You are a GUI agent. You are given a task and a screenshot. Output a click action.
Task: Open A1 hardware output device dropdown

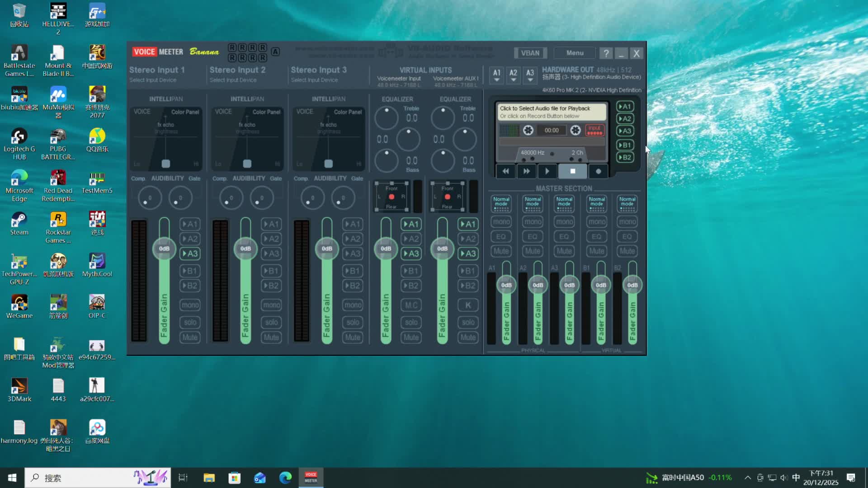496,75
